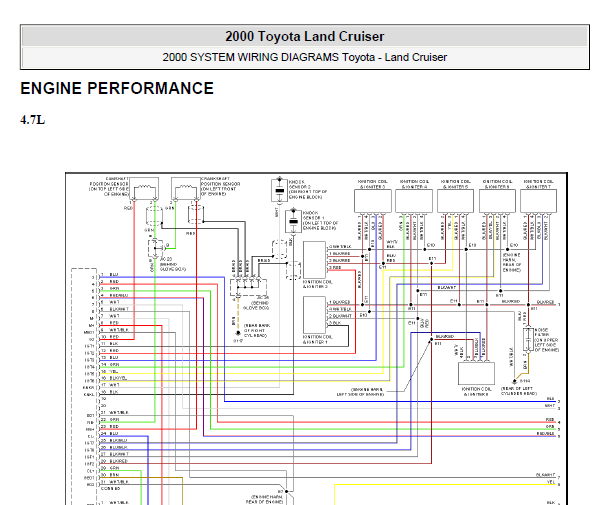Click the Ignition Coil & Igniter 7 box

click(x=538, y=201)
